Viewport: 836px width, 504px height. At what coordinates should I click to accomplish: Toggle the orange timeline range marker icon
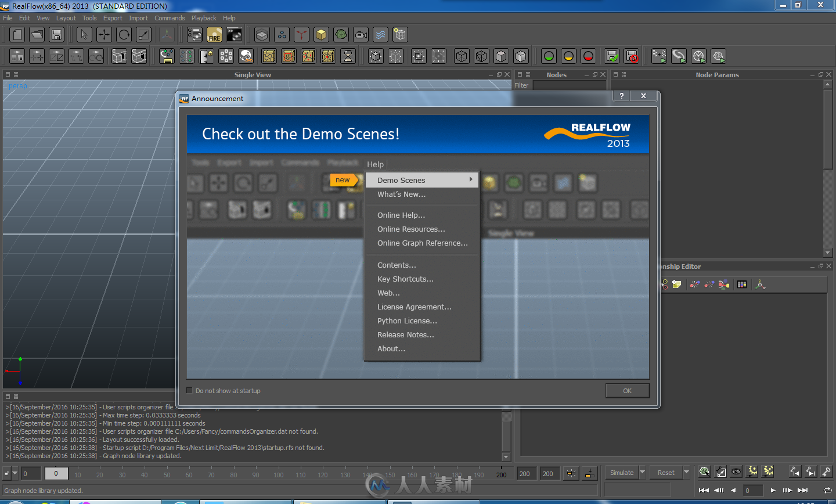(x=589, y=473)
